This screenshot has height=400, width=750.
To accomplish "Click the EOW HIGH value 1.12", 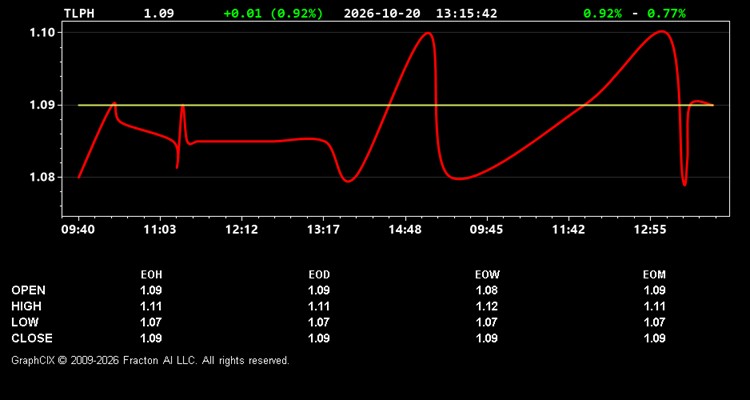I will tap(487, 306).
